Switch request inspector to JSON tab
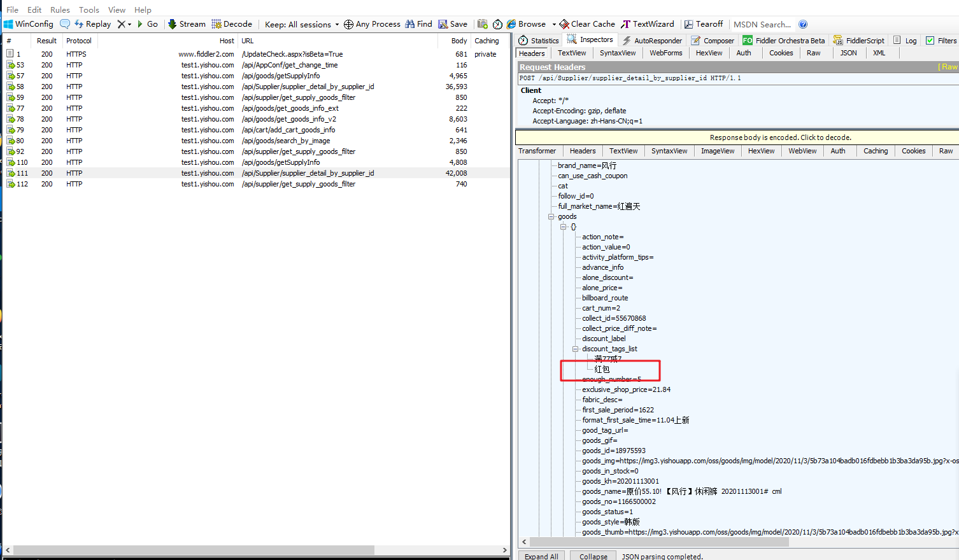This screenshot has width=959, height=560. [848, 53]
